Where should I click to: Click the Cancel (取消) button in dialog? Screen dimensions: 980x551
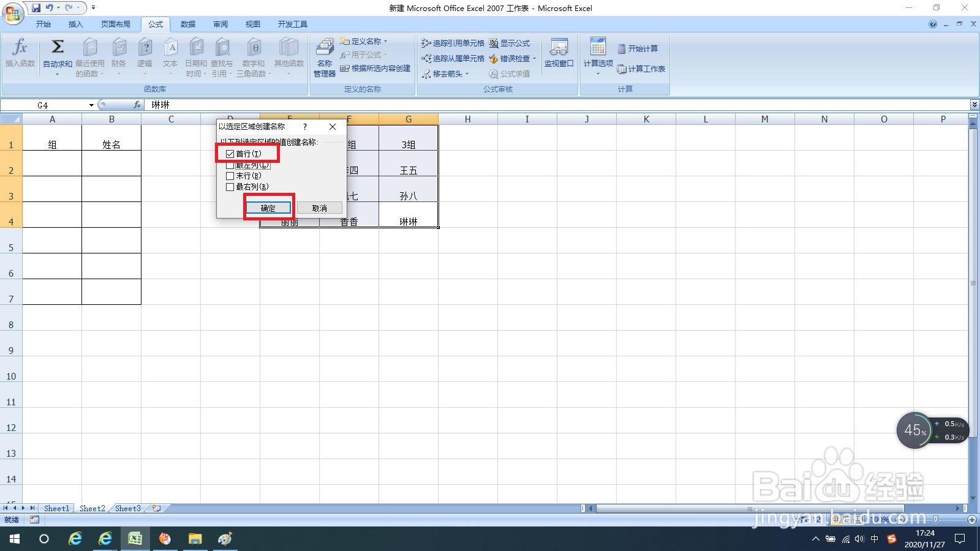pos(320,208)
